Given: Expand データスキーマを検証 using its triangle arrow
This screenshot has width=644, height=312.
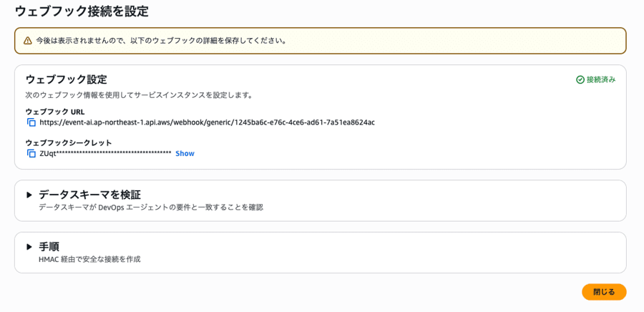Looking at the screenshot, I should tap(29, 195).
